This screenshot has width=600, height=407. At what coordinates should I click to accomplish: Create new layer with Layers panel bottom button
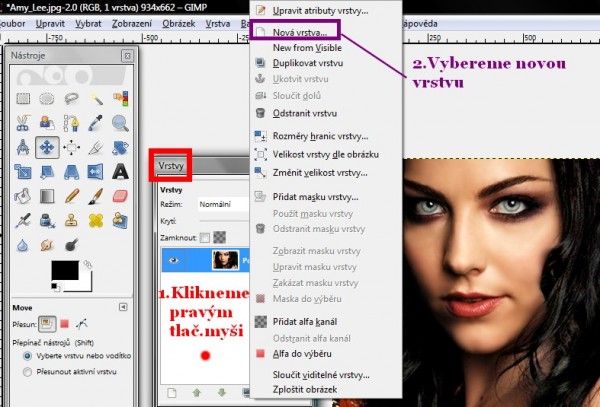click(x=172, y=392)
